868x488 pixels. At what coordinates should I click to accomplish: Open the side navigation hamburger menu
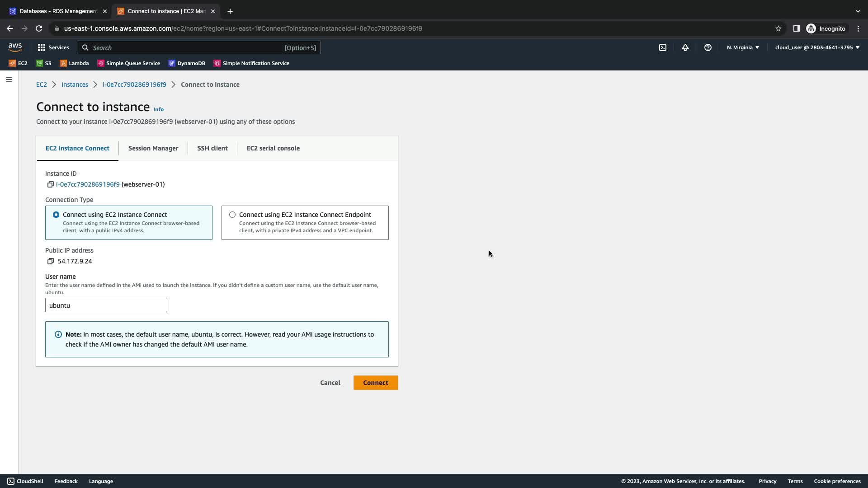click(9, 80)
